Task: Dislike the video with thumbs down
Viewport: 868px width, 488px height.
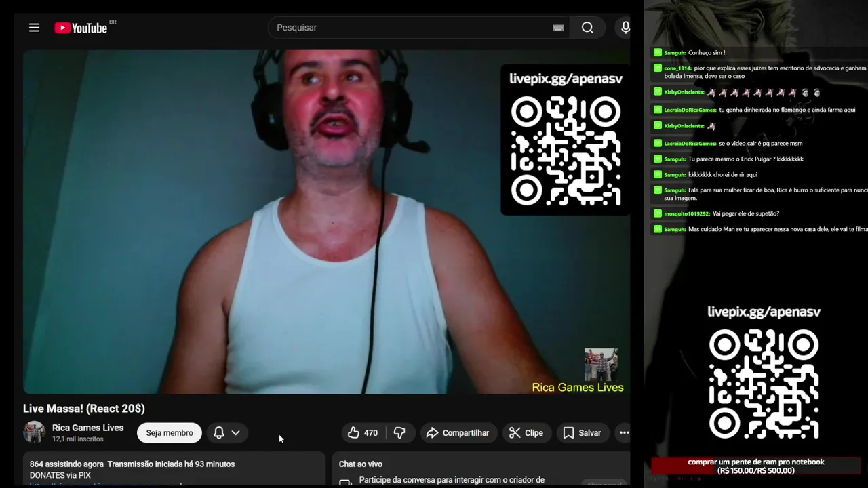Action: click(x=399, y=433)
